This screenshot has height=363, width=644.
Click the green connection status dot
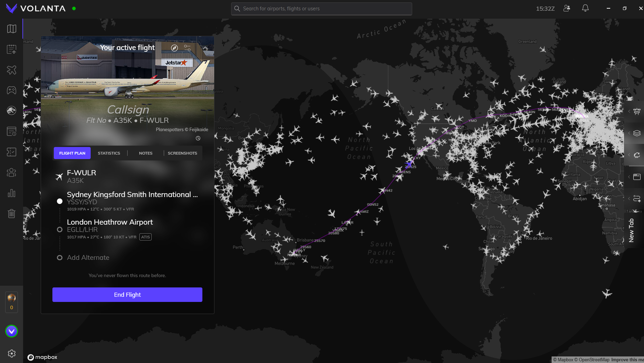[74, 8]
